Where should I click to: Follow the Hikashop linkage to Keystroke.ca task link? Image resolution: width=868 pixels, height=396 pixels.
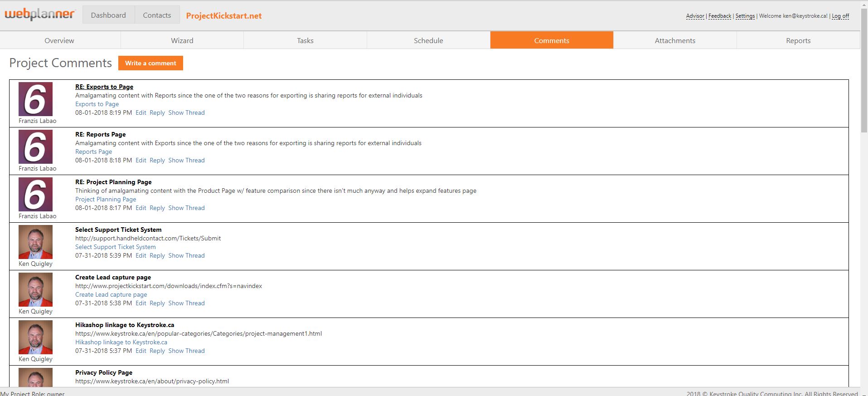click(x=121, y=342)
